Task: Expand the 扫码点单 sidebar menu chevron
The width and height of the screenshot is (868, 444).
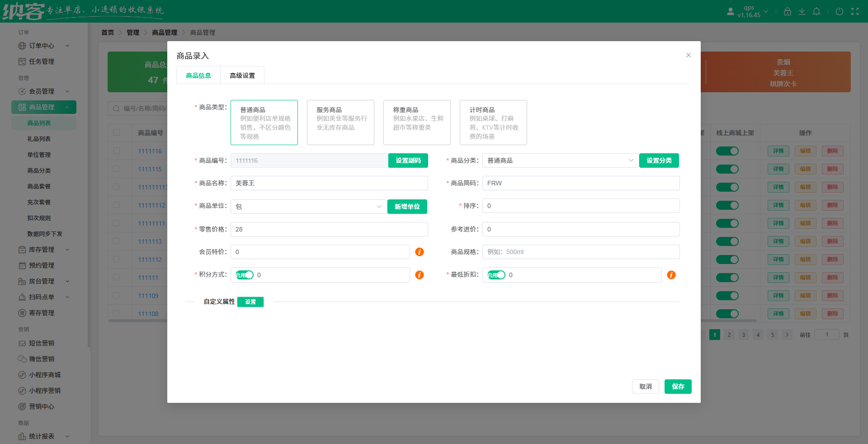Action: [67, 297]
